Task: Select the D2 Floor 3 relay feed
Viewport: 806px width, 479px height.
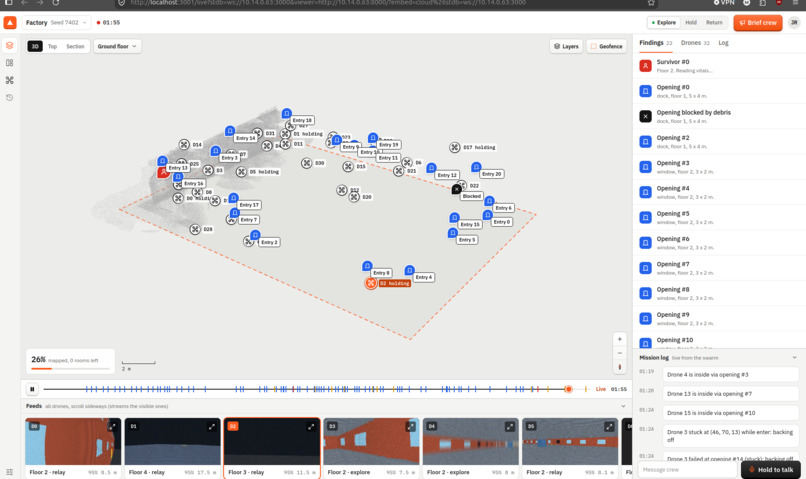Action: point(272,448)
